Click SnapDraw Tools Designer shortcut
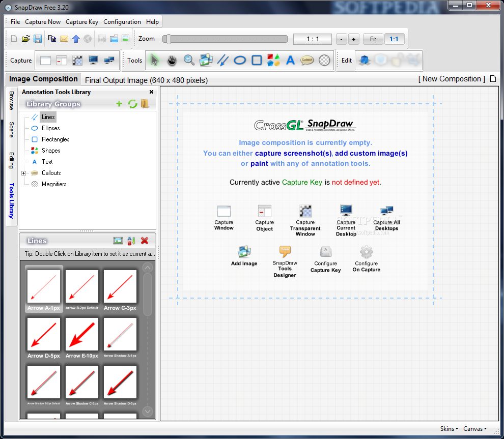The height and width of the screenshot is (439, 504). click(x=285, y=261)
